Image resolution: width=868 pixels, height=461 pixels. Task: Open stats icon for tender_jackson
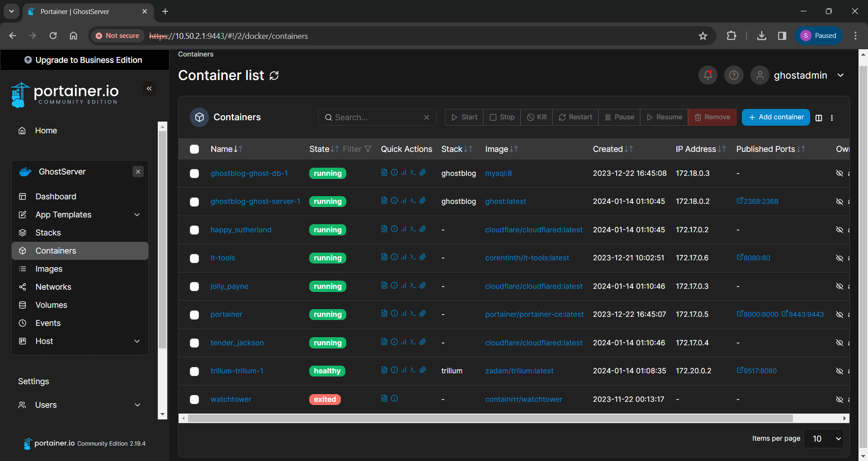[x=404, y=342]
